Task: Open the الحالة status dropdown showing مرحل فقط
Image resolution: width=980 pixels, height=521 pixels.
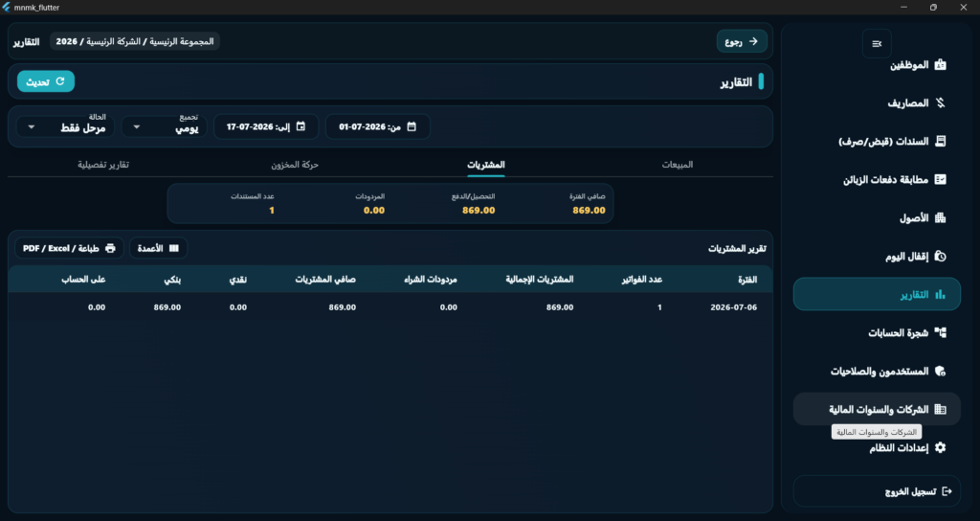Action: click(x=65, y=127)
